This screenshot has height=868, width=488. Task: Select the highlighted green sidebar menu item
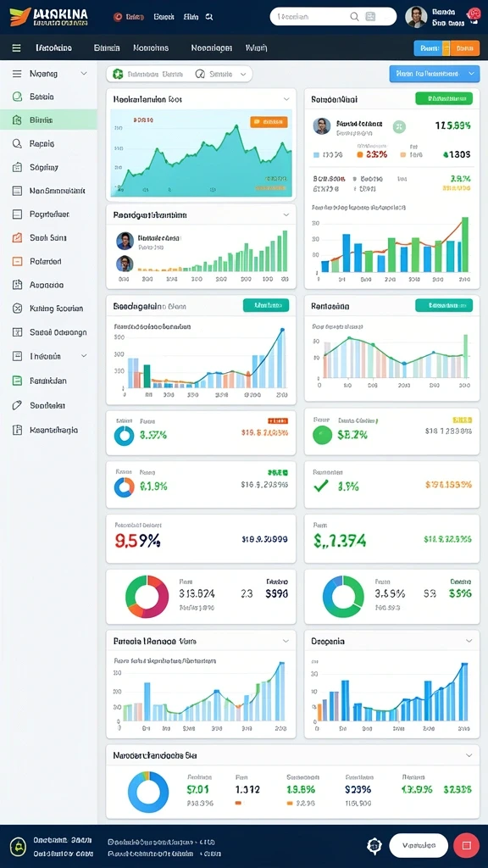(x=48, y=120)
